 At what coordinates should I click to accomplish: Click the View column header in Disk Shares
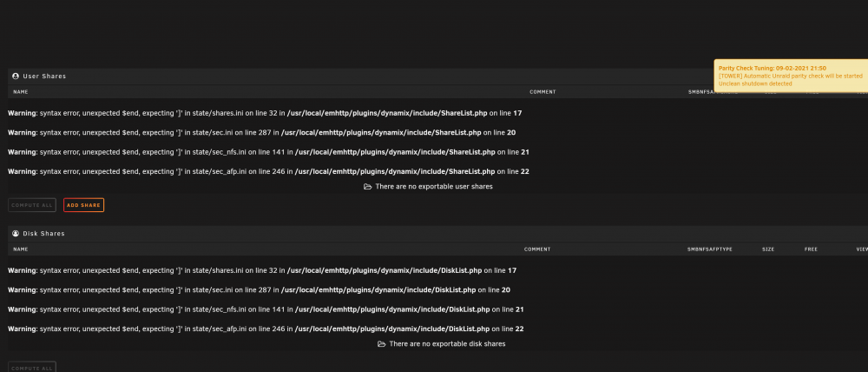click(x=862, y=249)
